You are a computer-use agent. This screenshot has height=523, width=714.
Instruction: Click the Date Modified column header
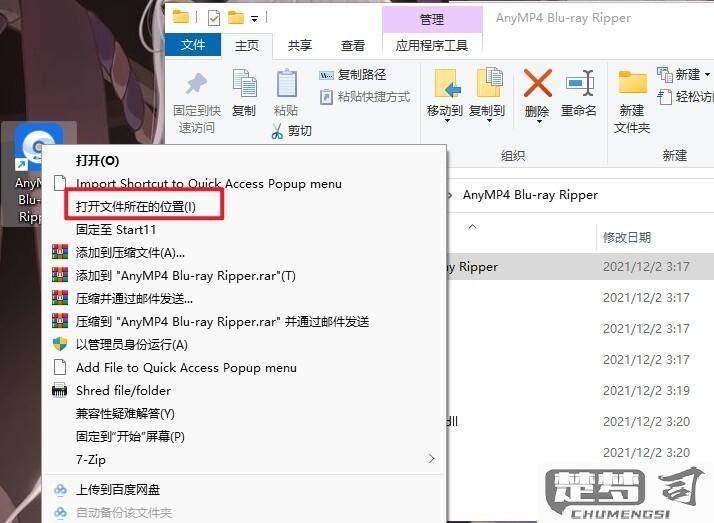tap(627, 237)
